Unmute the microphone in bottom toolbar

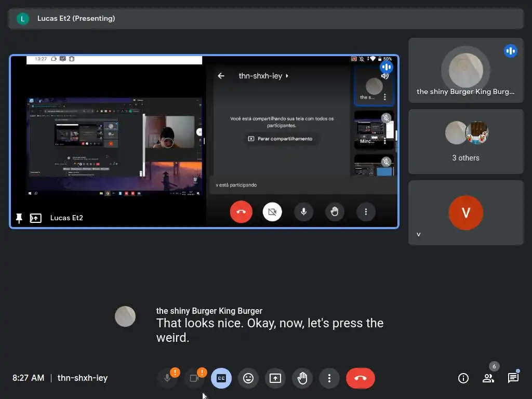click(x=167, y=378)
